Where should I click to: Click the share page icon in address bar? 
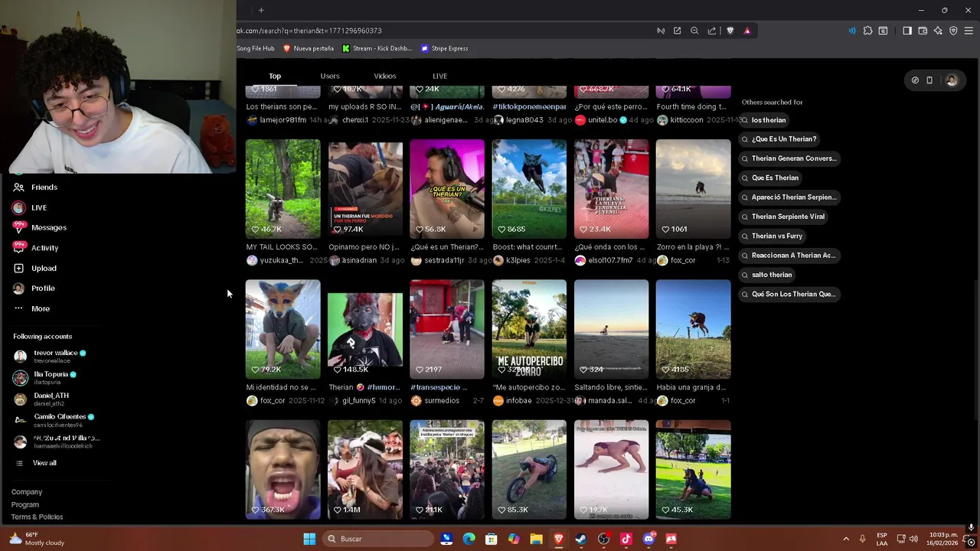coord(712,31)
